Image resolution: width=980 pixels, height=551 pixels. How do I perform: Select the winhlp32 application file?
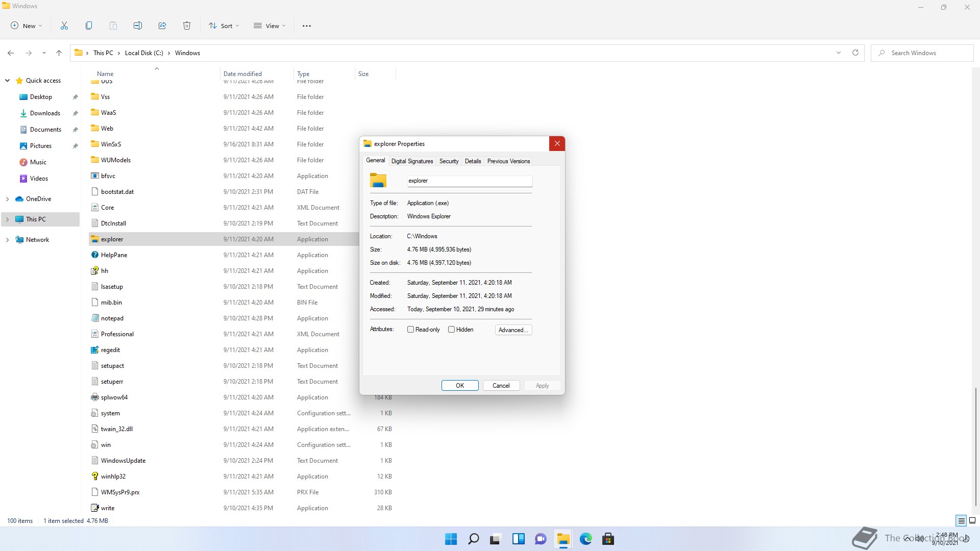coord(113,476)
